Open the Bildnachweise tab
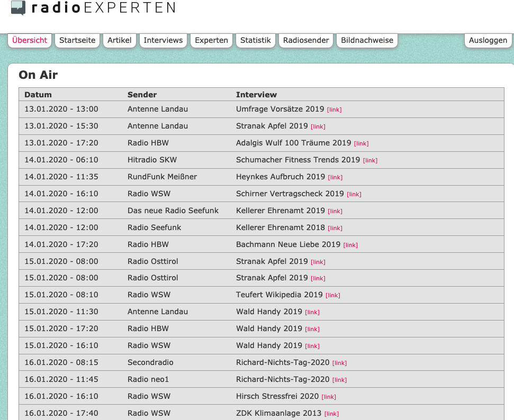 [x=367, y=40]
